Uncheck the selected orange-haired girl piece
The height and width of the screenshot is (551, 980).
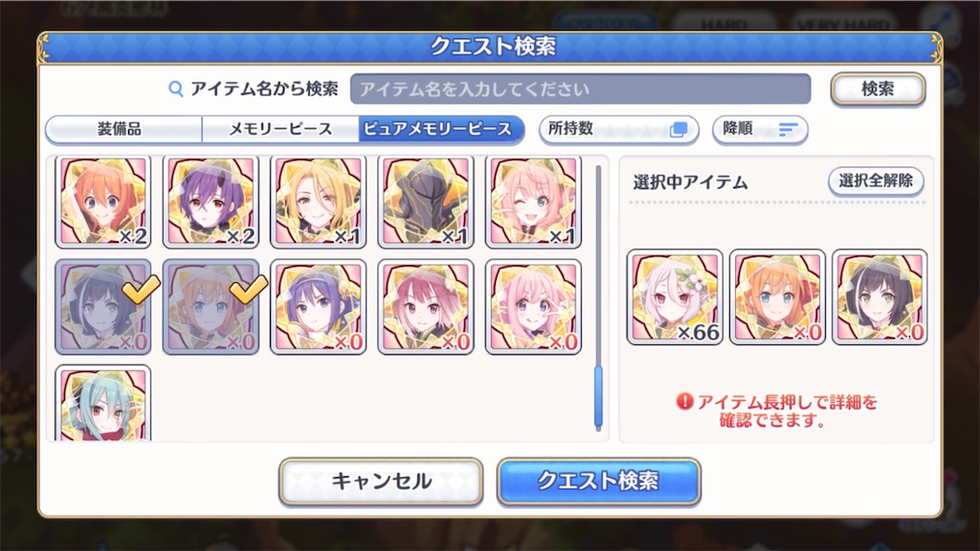(x=211, y=307)
